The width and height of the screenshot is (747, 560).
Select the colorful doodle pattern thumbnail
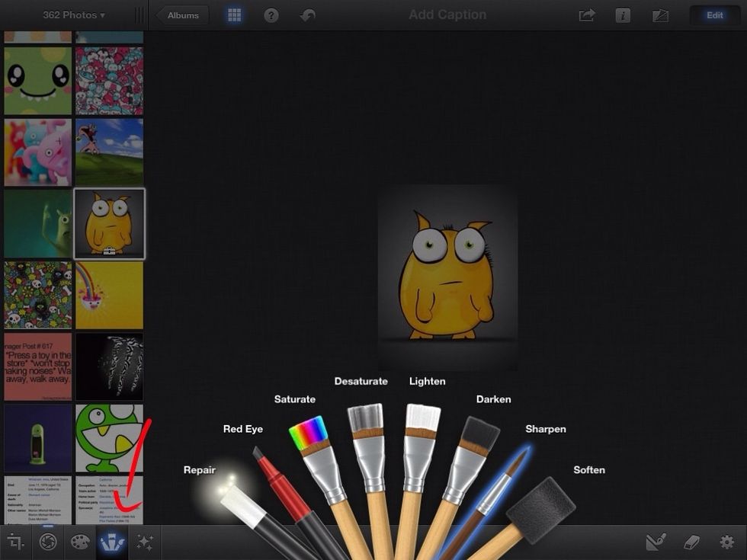(x=109, y=81)
